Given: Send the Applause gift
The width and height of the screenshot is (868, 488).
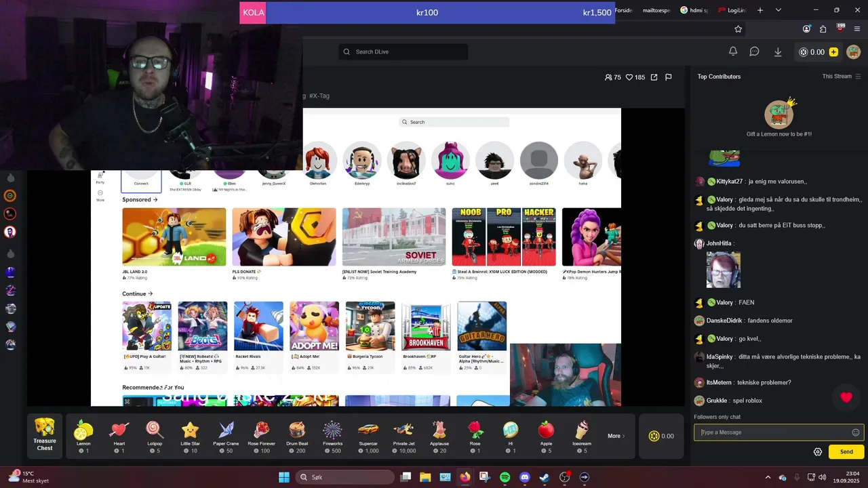Looking at the screenshot, I should [x=439, y=436].
